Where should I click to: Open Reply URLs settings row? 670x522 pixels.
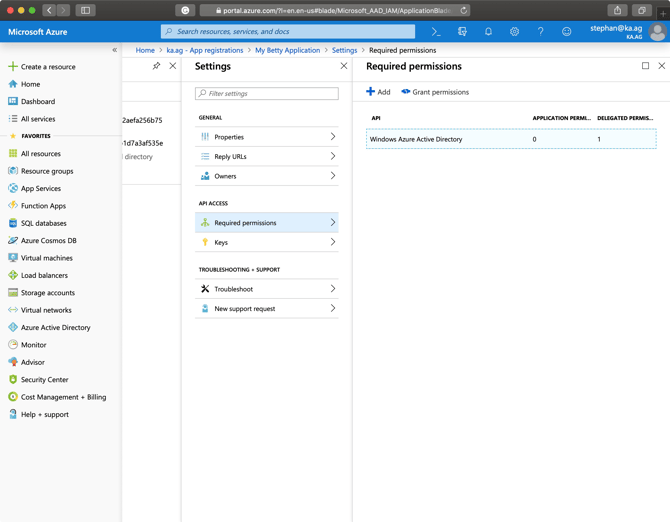267,156
